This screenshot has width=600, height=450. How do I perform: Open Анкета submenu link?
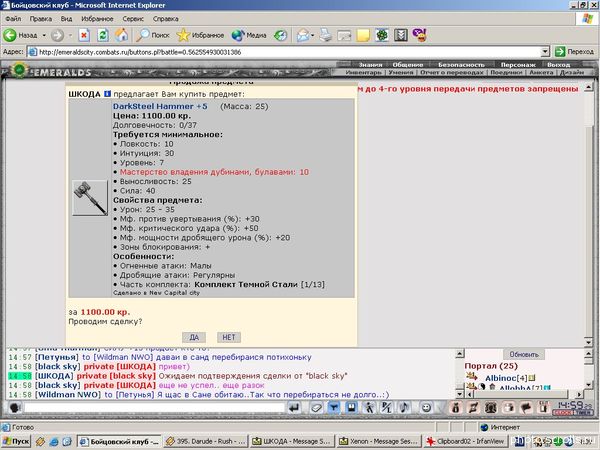(x=541, y=72)
